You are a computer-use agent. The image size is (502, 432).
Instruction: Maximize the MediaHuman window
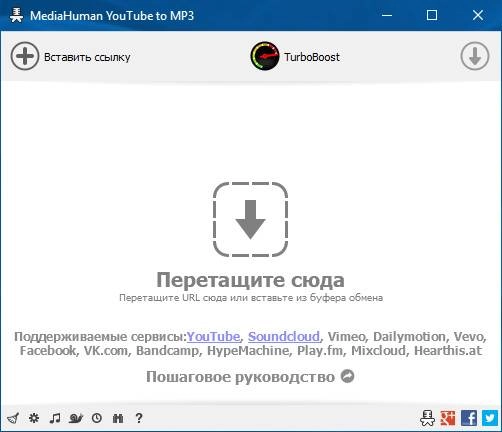432,15
